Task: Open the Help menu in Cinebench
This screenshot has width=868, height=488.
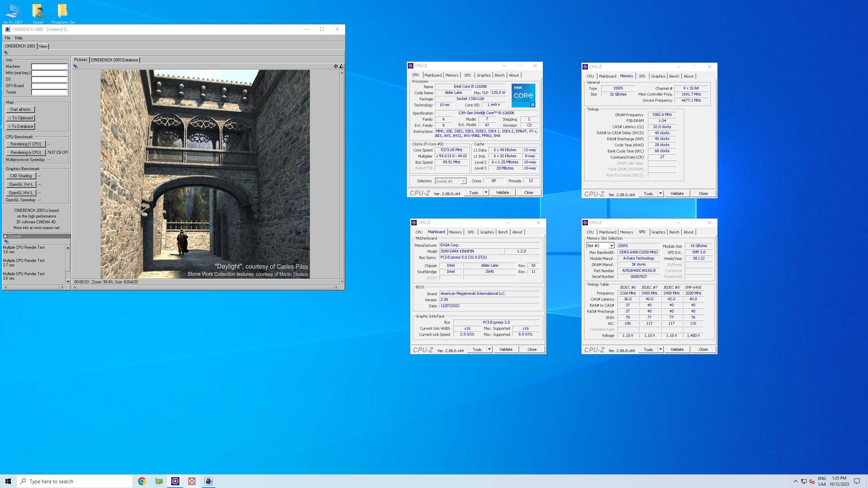Action: point(19,38)
